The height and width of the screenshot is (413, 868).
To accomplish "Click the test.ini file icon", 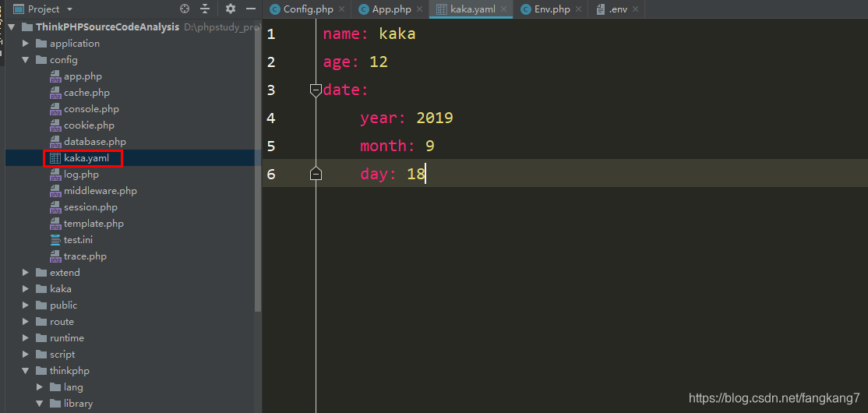I will (x=55, y=240).
